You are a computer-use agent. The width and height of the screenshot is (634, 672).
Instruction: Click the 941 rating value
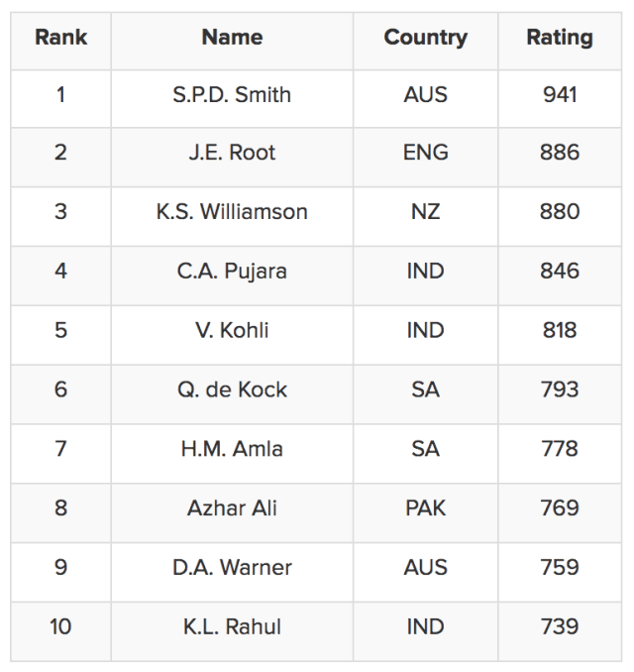[x=560, y=95]
